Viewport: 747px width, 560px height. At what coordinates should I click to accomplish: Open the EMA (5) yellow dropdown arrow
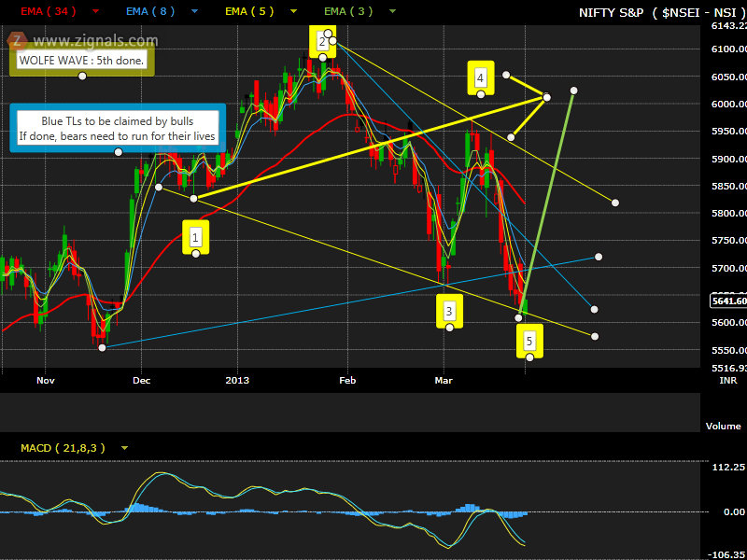pos(293,11)
